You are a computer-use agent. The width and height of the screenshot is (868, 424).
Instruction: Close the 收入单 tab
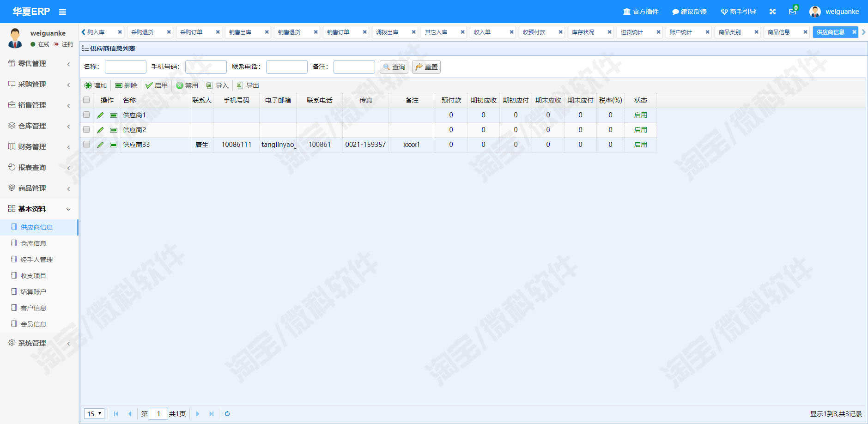click(511, 32)
